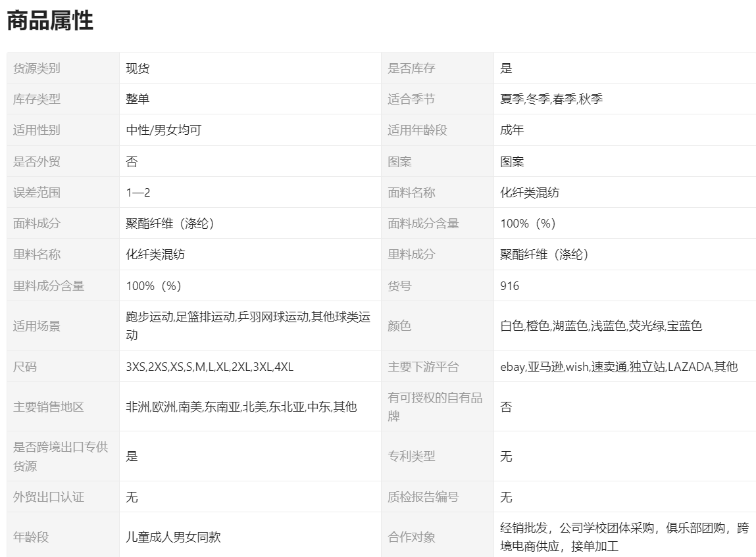Select the 适用年龄段 value 成年
This screenshot has height=557, width=756.
coord(512,130)
